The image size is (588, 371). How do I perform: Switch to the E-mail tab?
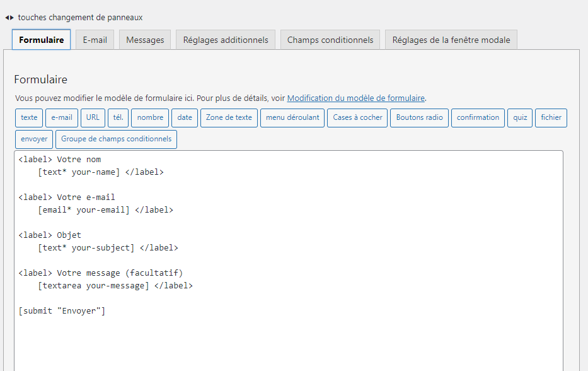95,40
